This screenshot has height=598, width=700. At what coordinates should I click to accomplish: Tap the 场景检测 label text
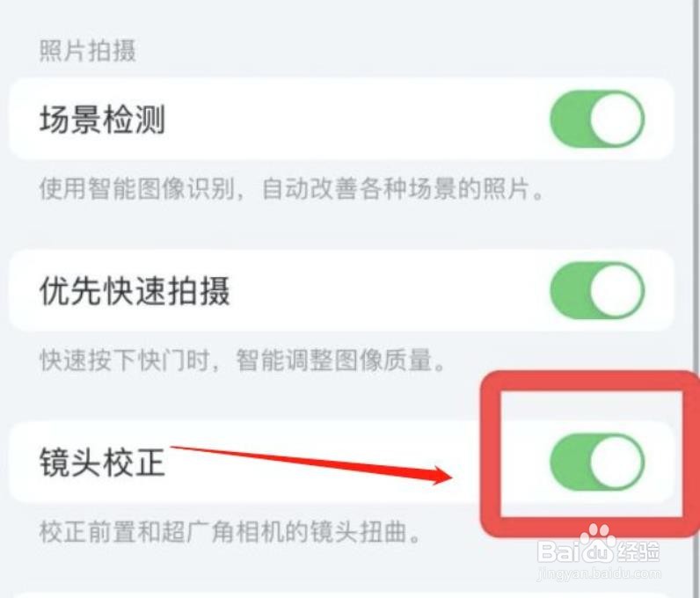coord(103,120)
